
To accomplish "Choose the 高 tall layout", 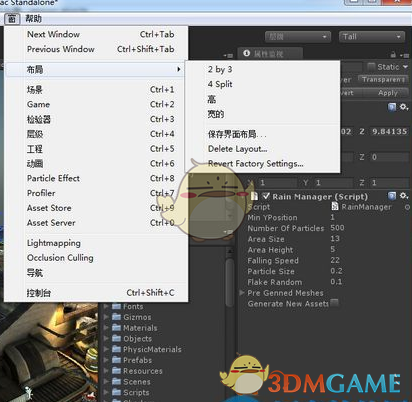I will pyautogui.click(x=263, y=99).
